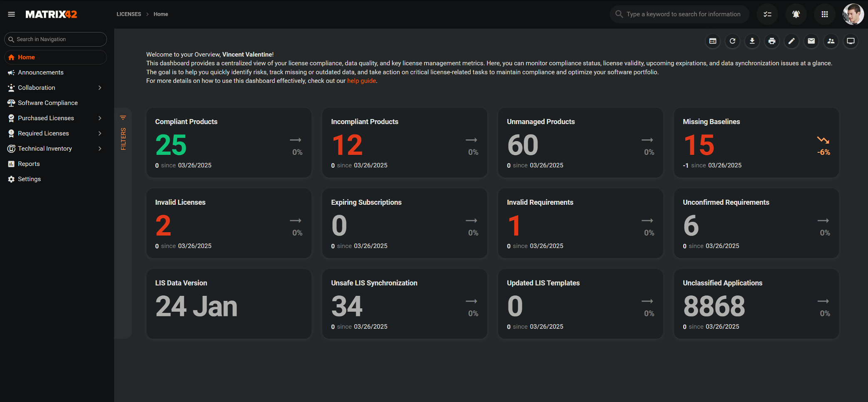Click the people share icon
This screenshot has height=402, width=868.
click(x=831, y=41)
